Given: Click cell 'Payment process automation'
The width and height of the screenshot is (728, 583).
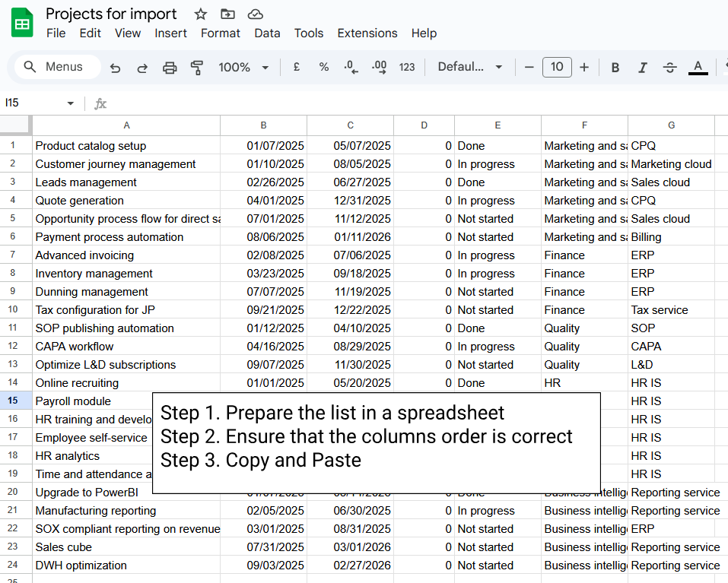Looking at the screenshot, I should point(126,237).
